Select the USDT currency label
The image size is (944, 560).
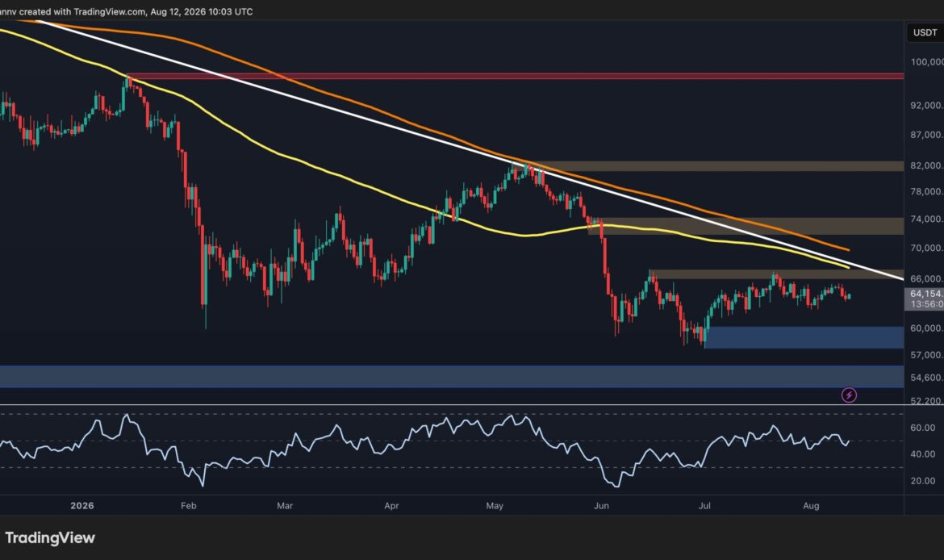tap(925, 32)
